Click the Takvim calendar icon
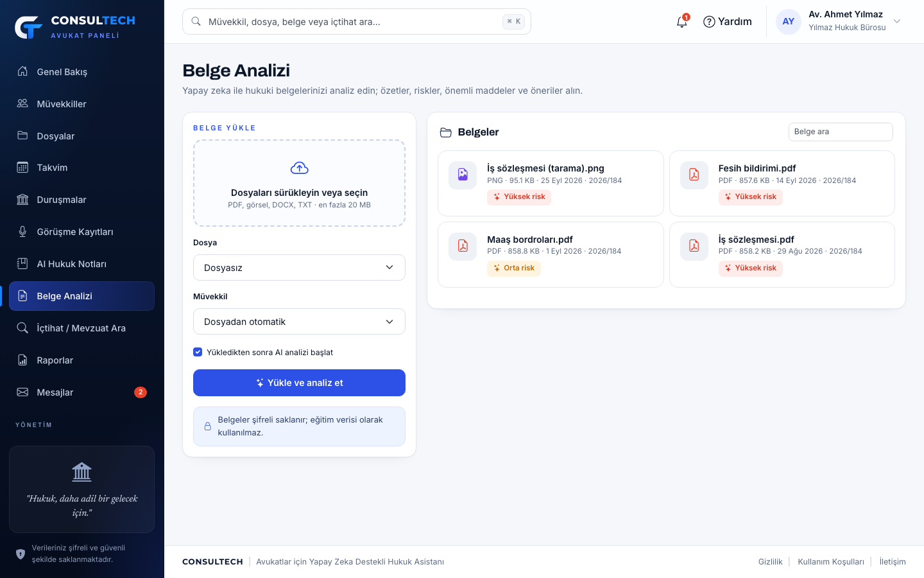This screenshot has width=924, height=578. 22,168
